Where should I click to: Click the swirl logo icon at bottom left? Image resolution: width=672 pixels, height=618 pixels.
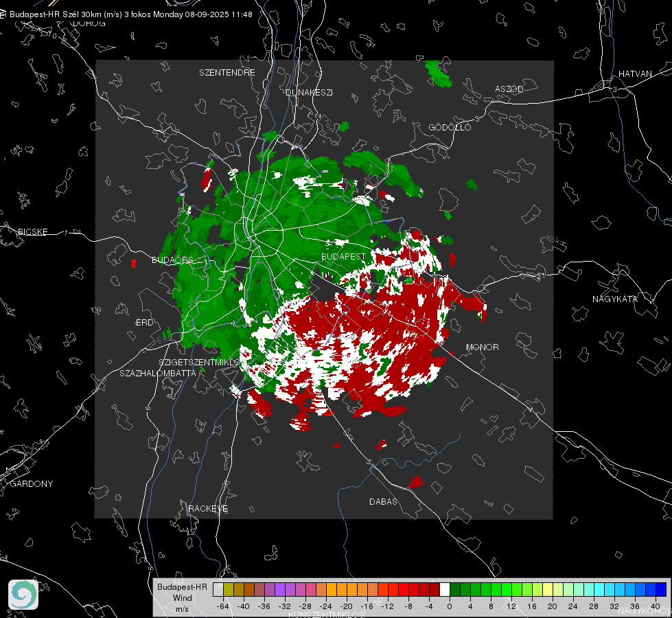[x=23, y=595]
